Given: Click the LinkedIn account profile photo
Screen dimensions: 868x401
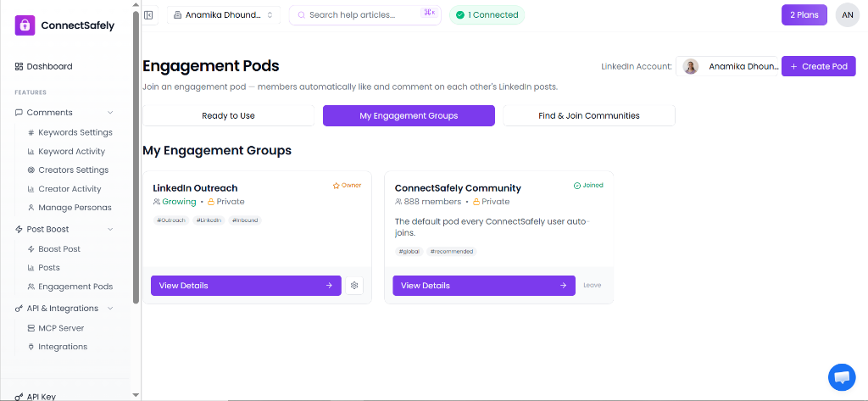Looking at the screenshot, I should coord(690,66).
